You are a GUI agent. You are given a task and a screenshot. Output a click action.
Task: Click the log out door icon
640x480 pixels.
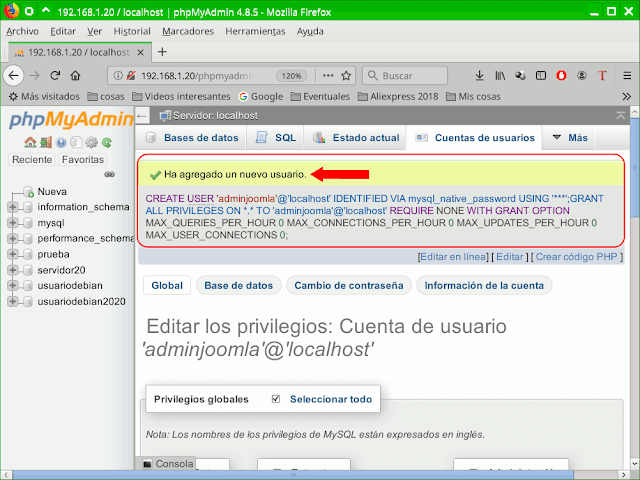pos(46,142)
